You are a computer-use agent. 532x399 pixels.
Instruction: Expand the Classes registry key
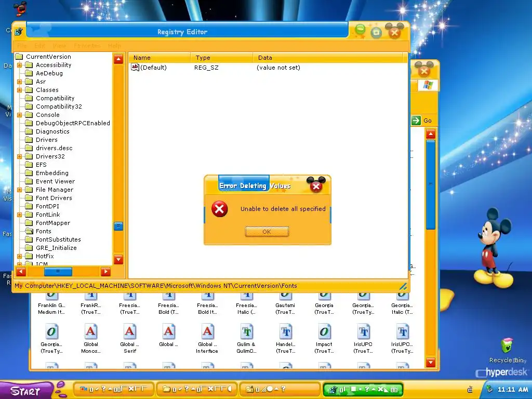coord(19,90)
